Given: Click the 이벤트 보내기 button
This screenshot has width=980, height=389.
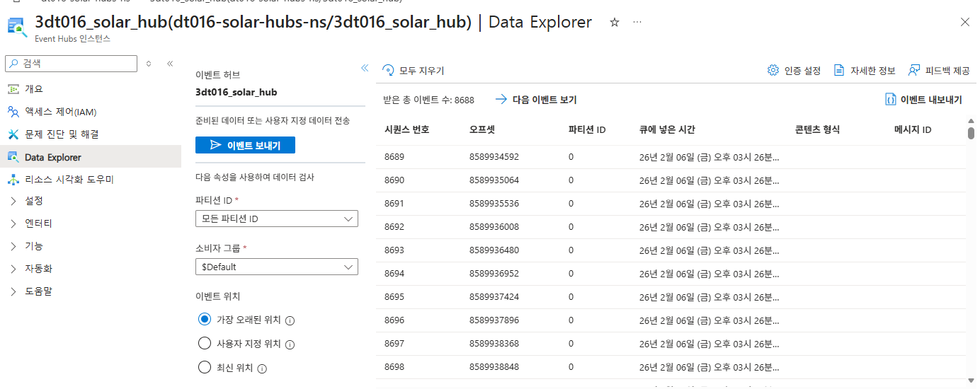Looking at the screenshot, I should (x=245, y=145).
